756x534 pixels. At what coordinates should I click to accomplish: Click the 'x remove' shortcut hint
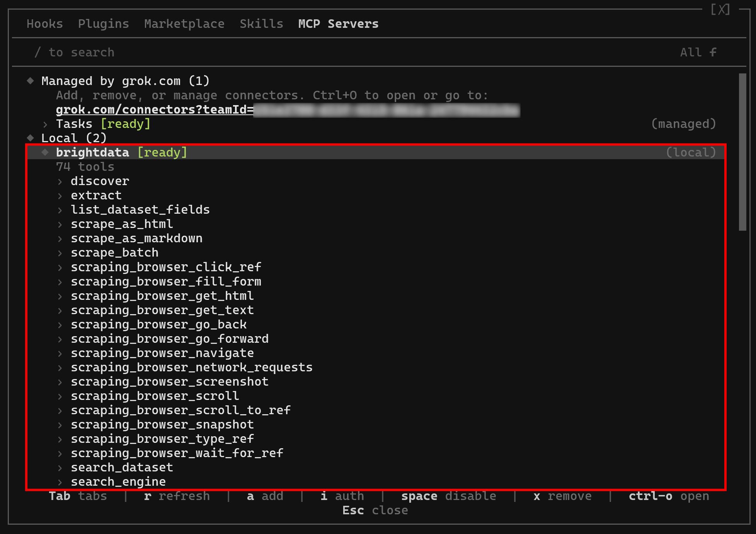click(x=562, y=496)
